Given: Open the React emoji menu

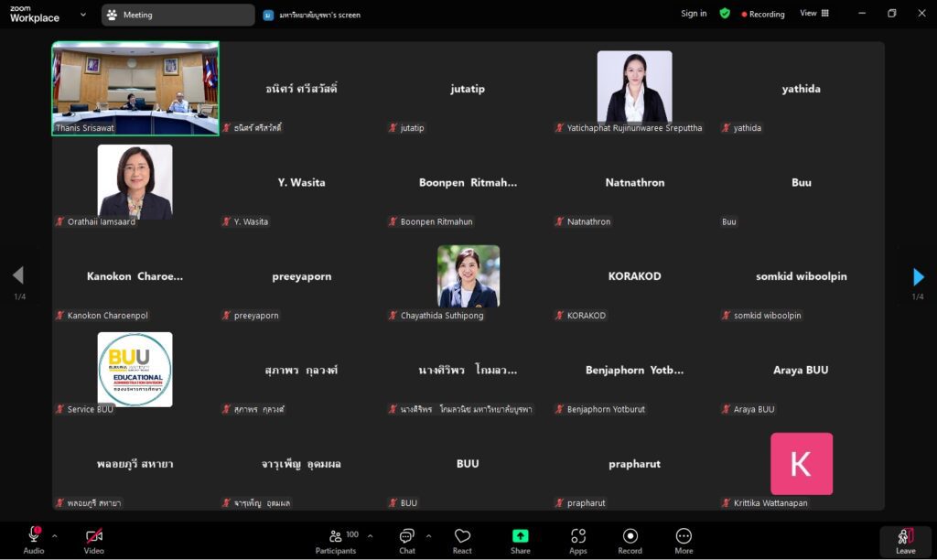Looking at the screenshot, I should click(462, 539).
